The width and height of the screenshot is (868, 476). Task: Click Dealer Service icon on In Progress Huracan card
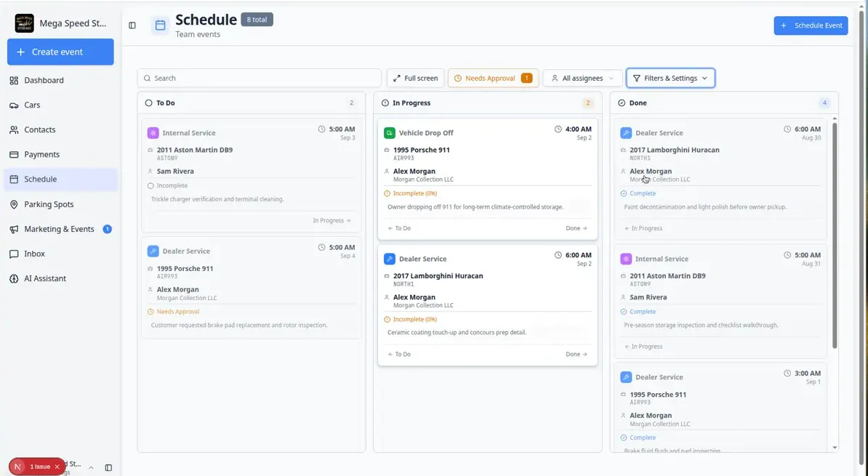390,259
